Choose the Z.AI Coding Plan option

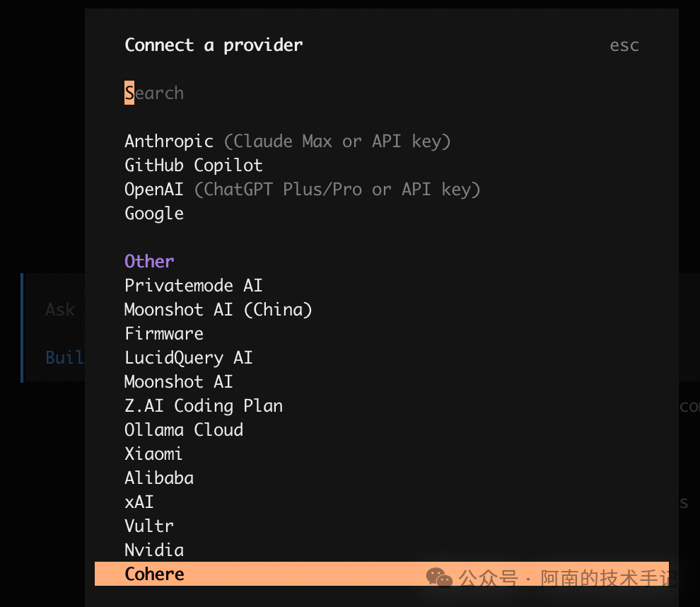(203, 405)
